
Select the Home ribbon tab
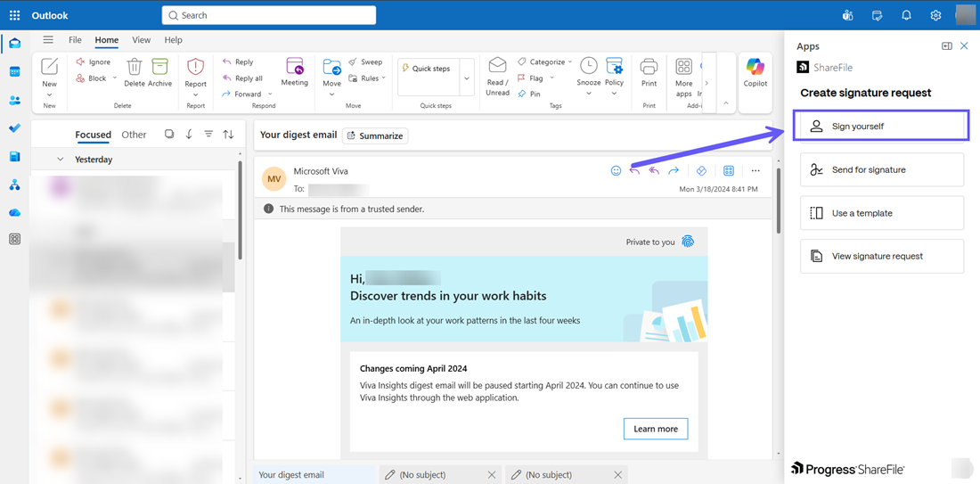107,40
